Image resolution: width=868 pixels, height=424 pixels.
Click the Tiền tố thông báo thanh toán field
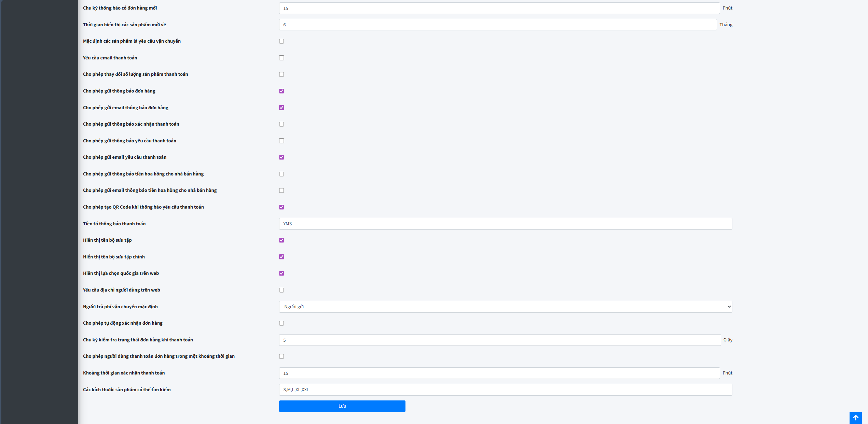(505, 224)
